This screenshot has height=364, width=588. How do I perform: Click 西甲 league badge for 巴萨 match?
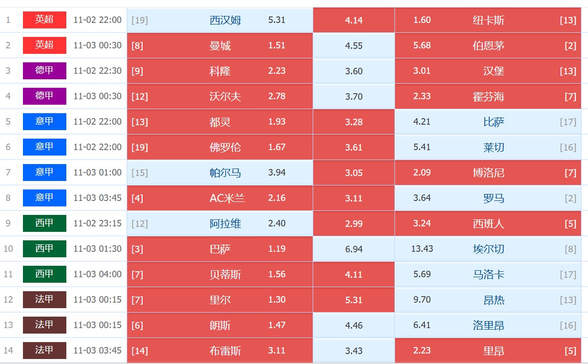click(44, 249)
